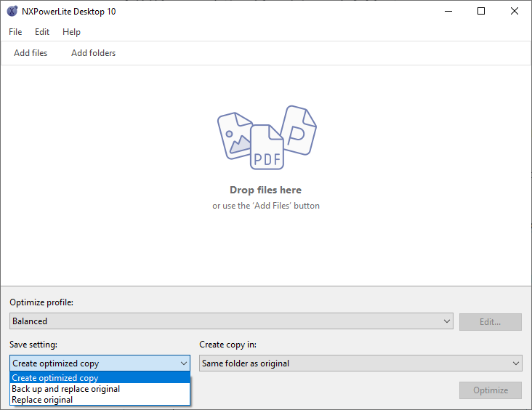Close the NXPowerLite window

point(514,11)
